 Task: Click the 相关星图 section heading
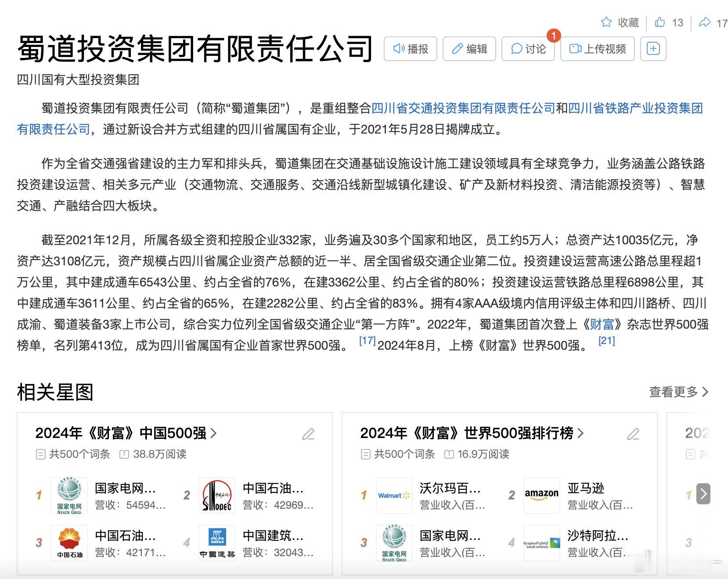[x=55, y=392]
